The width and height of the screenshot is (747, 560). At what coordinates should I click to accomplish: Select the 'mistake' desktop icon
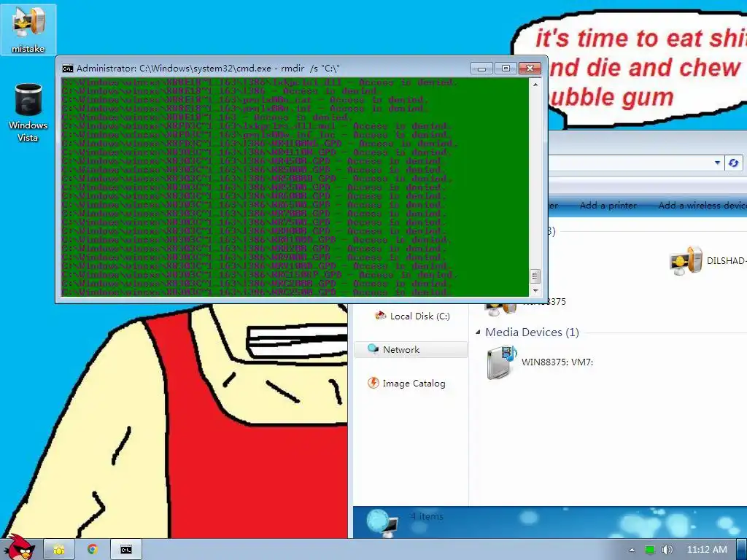tap(28, 29)
